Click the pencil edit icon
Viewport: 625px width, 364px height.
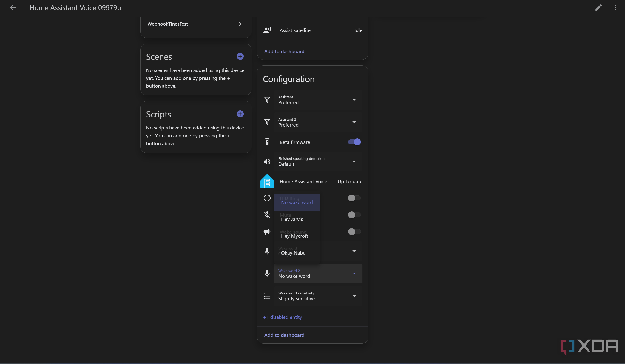(598, 8)
